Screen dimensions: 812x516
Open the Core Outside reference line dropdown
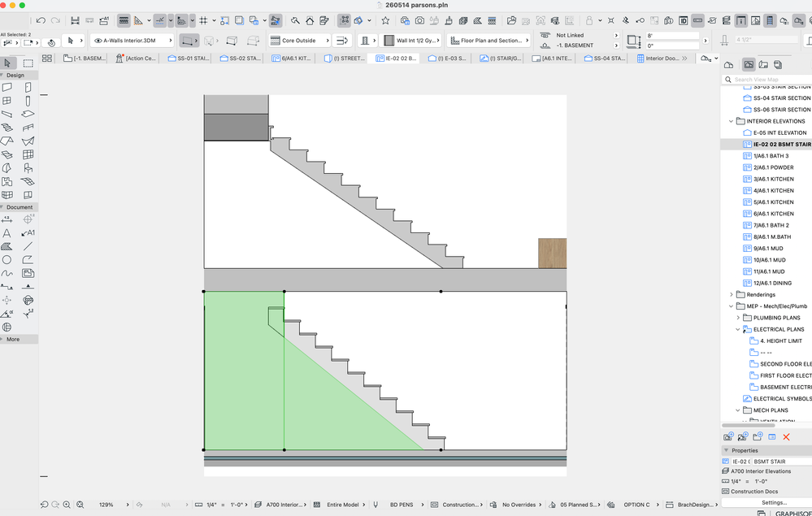click(299, 41)
